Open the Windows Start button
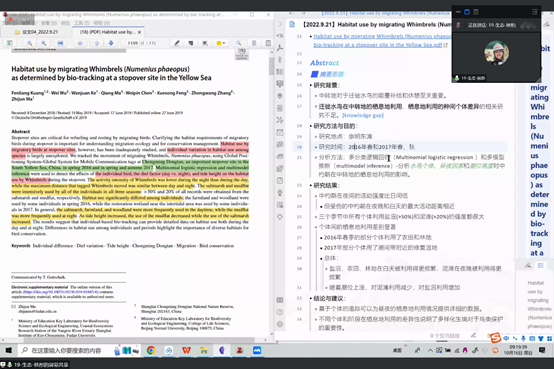This screenshot has width=554, height=369. pos(8,350)
